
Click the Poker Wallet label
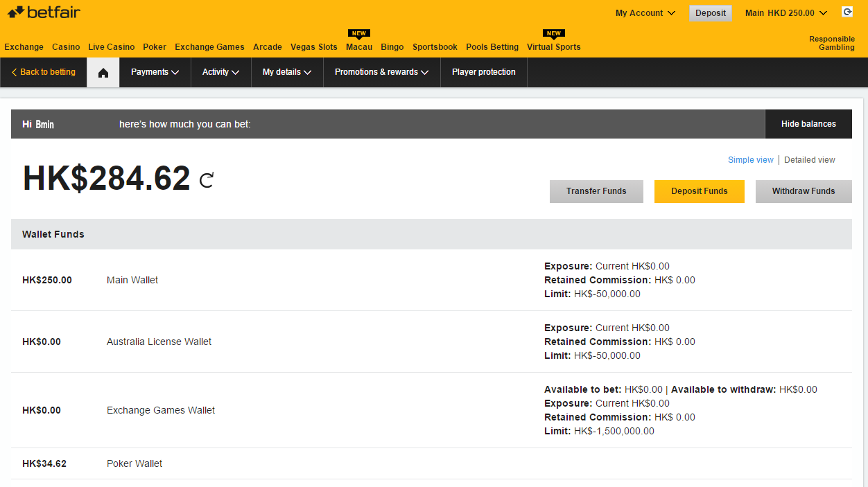pyautogui.click(x=134, y=463)
